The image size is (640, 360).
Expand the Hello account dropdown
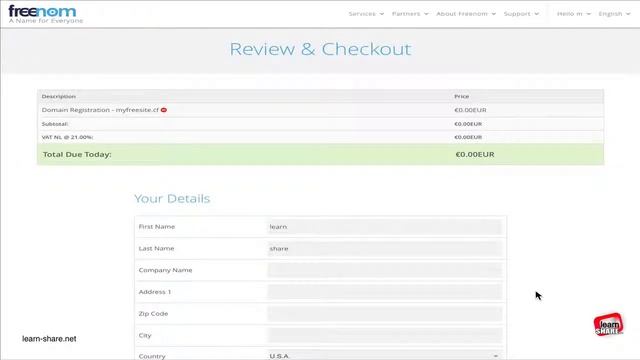pyautogui.click(x=574, y=14)
